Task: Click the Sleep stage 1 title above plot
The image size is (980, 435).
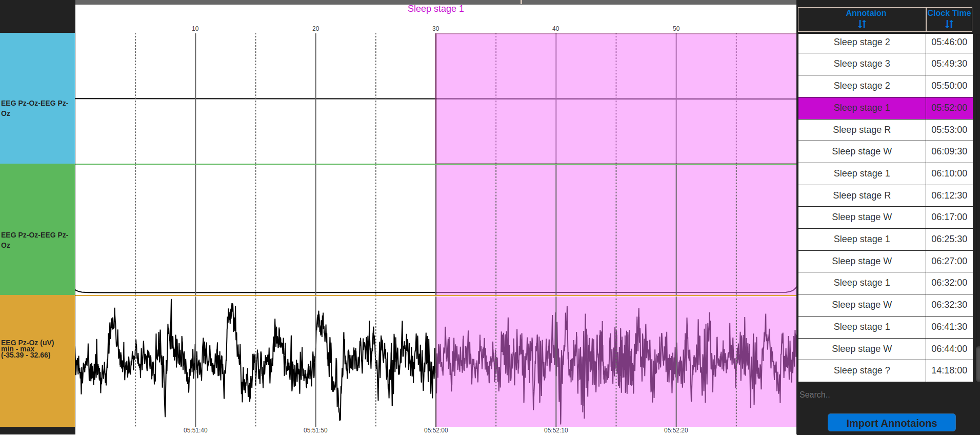Action: [436, 9]
